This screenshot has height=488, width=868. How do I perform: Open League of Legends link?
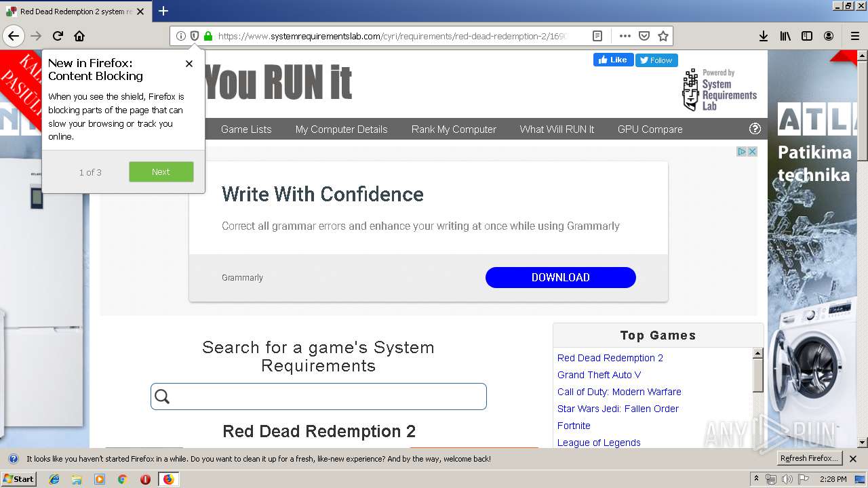(599, 443)
